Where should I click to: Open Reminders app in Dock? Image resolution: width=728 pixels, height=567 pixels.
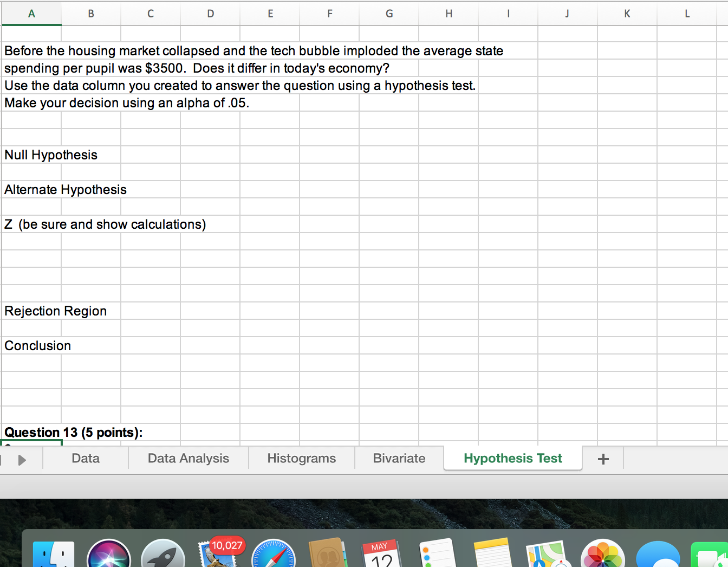[437, 553]
